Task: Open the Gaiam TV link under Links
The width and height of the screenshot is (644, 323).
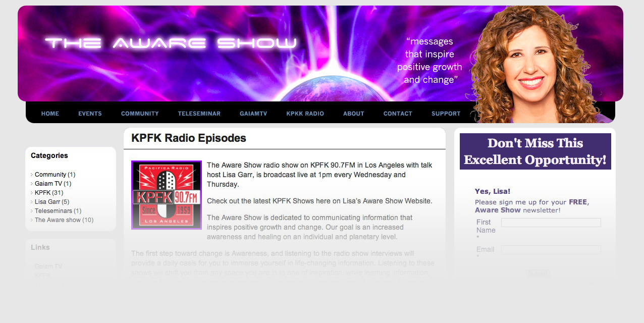Action: (x=48, y=266)
